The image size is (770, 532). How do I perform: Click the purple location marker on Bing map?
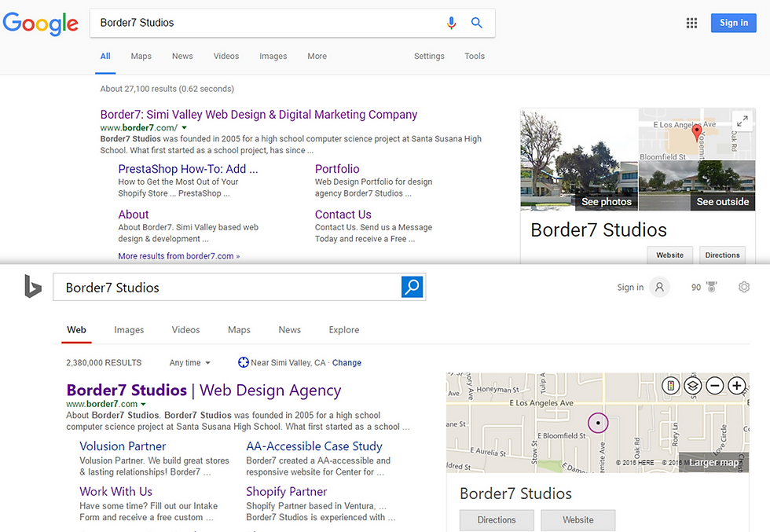tap(598, 423)
